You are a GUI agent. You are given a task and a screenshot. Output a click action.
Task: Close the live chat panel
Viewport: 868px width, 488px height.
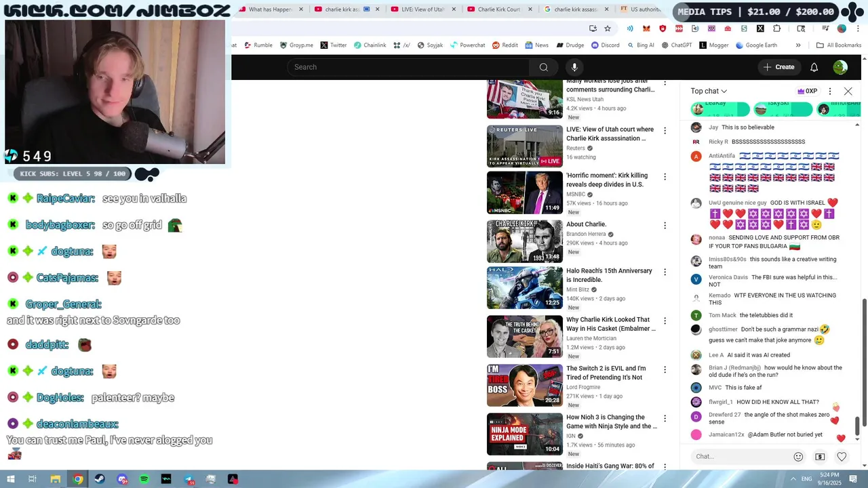(x=848, y=91)
